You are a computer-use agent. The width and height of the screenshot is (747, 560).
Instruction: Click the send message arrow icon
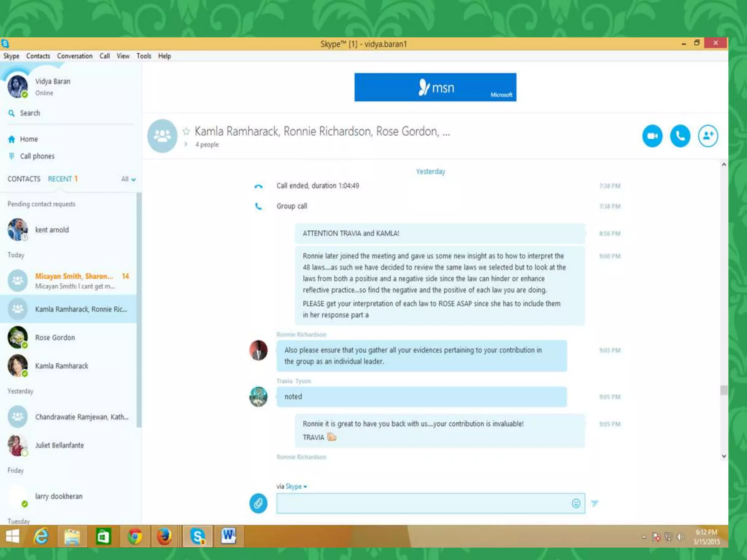click(595, 503)
